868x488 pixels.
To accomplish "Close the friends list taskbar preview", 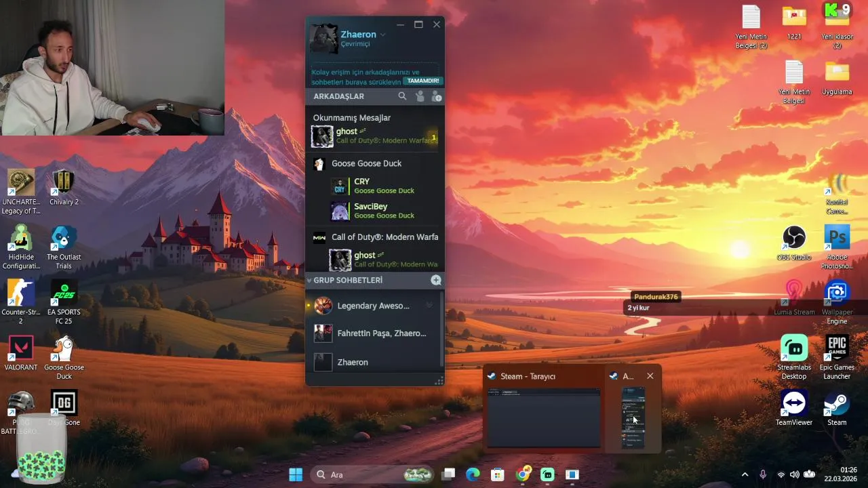I will click(650, 376).
